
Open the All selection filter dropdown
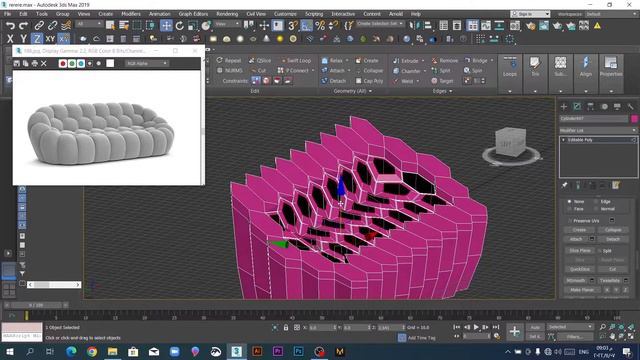(x=89, y=24)
